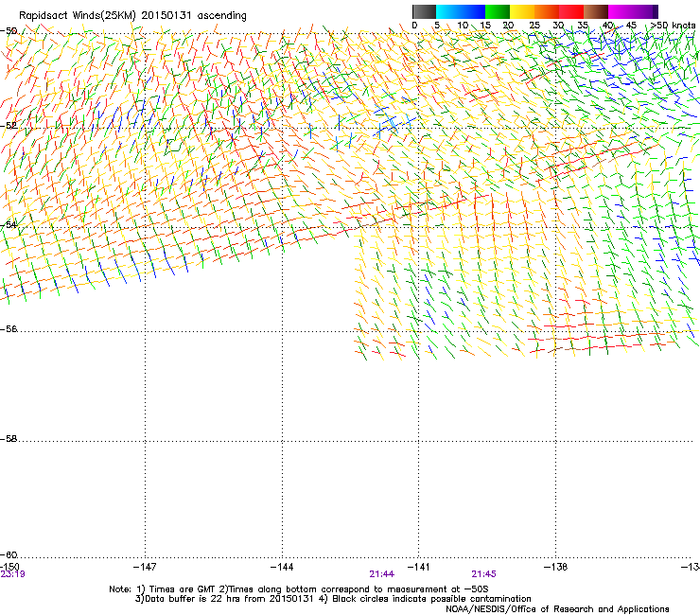This screenshot has height=615, width=700.
Task: Click the -60 latitude axis label
Action: click(9, 554)
